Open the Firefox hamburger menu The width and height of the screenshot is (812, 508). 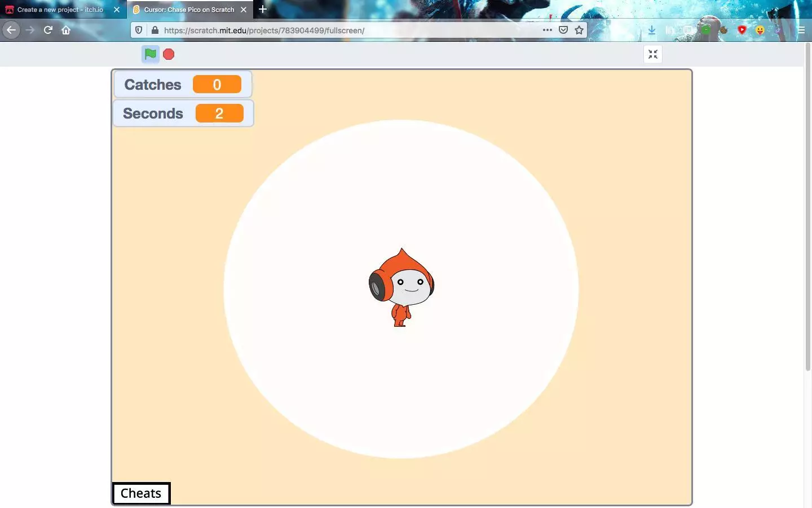(x=801, y=30)
